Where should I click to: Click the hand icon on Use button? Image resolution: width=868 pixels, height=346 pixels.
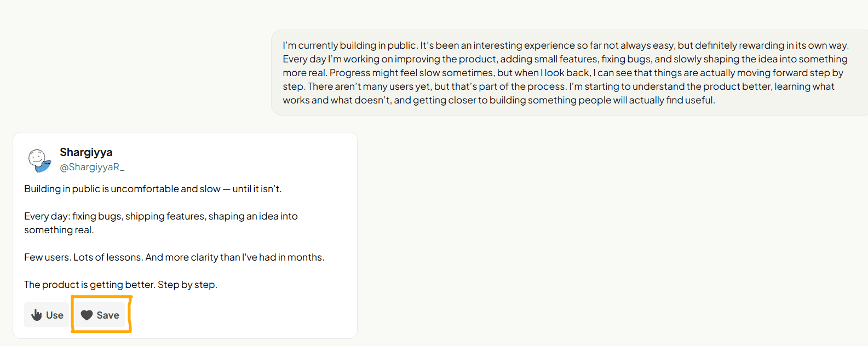click(37, 315)
